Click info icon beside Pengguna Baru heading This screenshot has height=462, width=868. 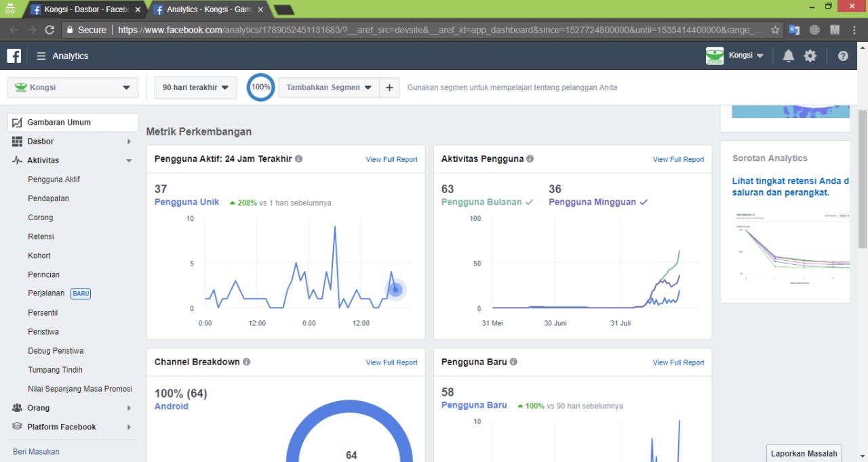(514, 362)
